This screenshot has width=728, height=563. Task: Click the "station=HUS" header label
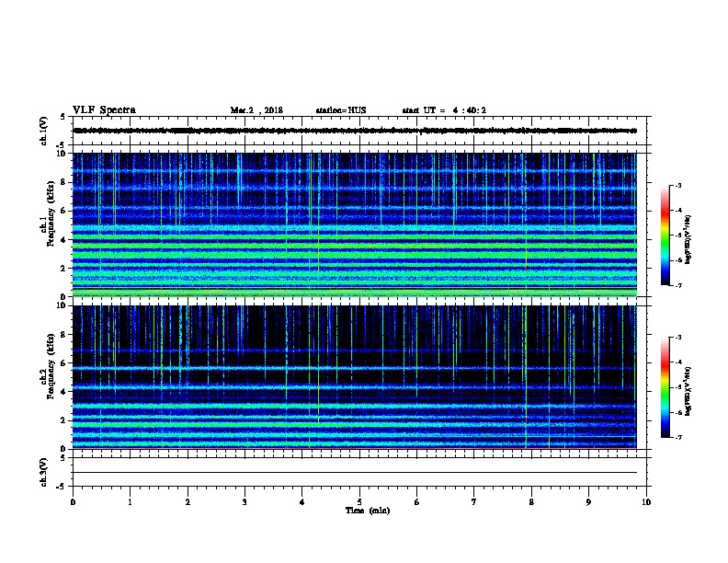click(341, 110)
